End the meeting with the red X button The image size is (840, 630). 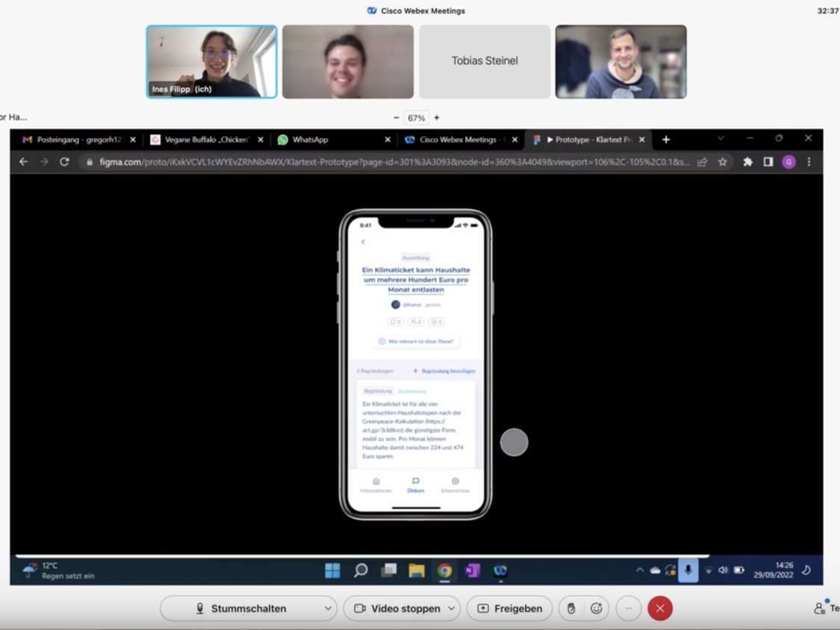pos(660,608)
